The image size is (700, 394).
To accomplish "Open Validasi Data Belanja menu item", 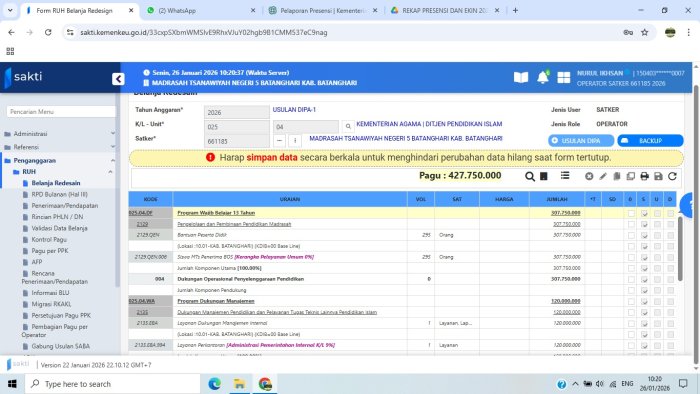I will [59, 228].
